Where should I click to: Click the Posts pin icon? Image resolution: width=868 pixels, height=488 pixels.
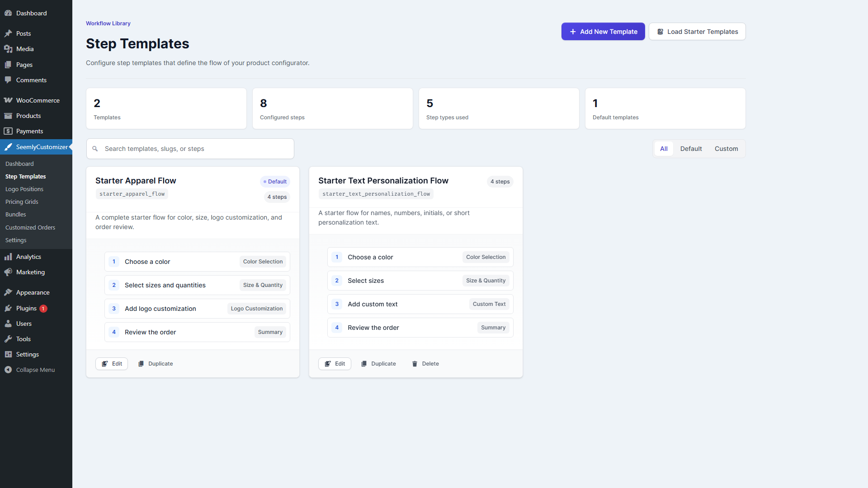[8, 33]
